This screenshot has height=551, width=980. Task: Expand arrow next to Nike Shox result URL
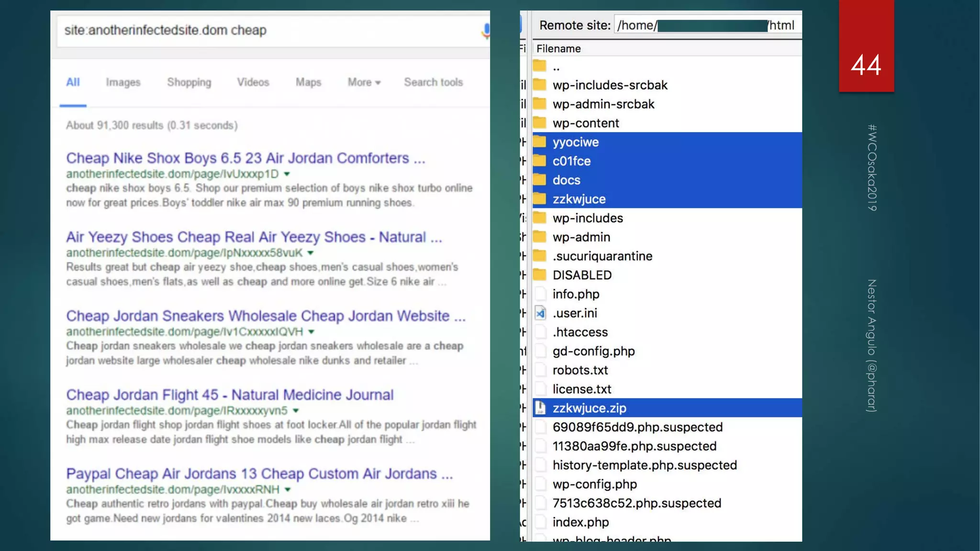(x=287, y=174)
